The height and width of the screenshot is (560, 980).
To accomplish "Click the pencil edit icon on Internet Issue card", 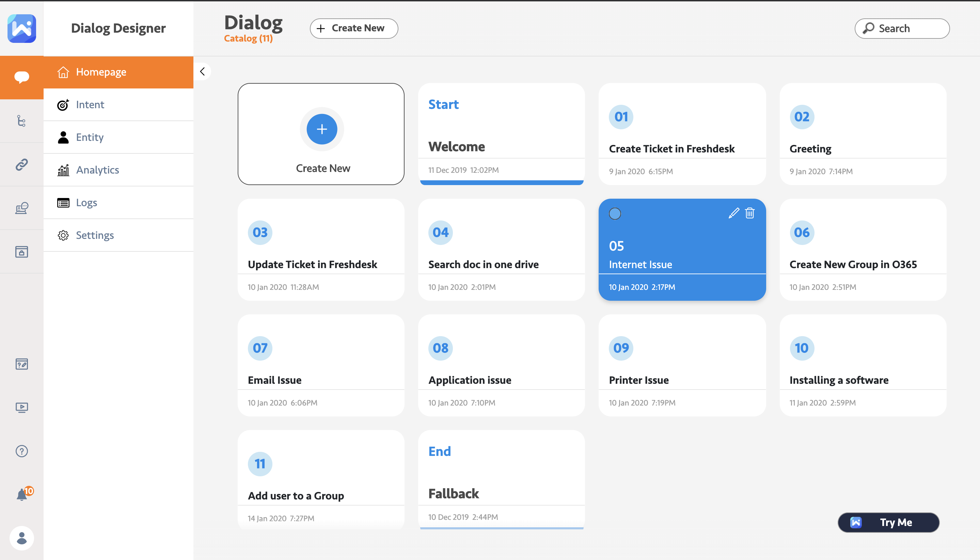I will pos(734,213).
